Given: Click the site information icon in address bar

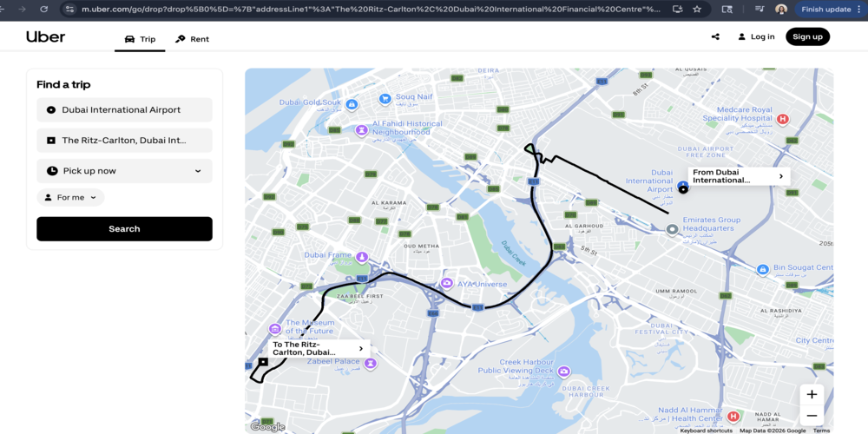Looking at the screenshot, I should click(x=69, y=10).
